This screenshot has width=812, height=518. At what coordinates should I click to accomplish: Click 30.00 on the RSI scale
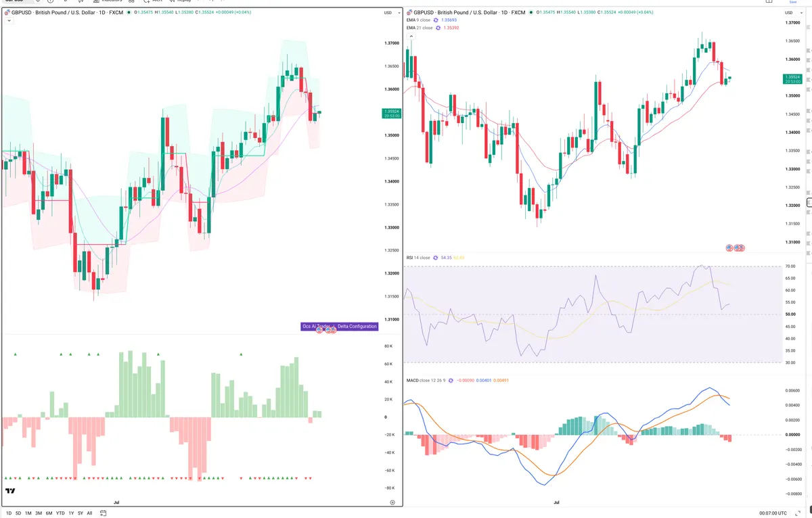[791, 362]
